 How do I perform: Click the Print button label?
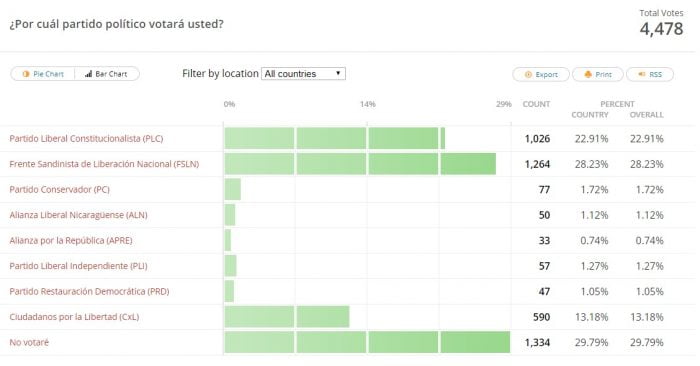pos(604,75)
